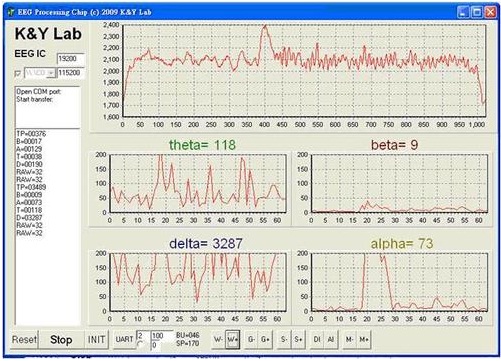Maximize the EEG Processing Chip window
Viewport: 501px width, 361px height.
tap(477, 12)
